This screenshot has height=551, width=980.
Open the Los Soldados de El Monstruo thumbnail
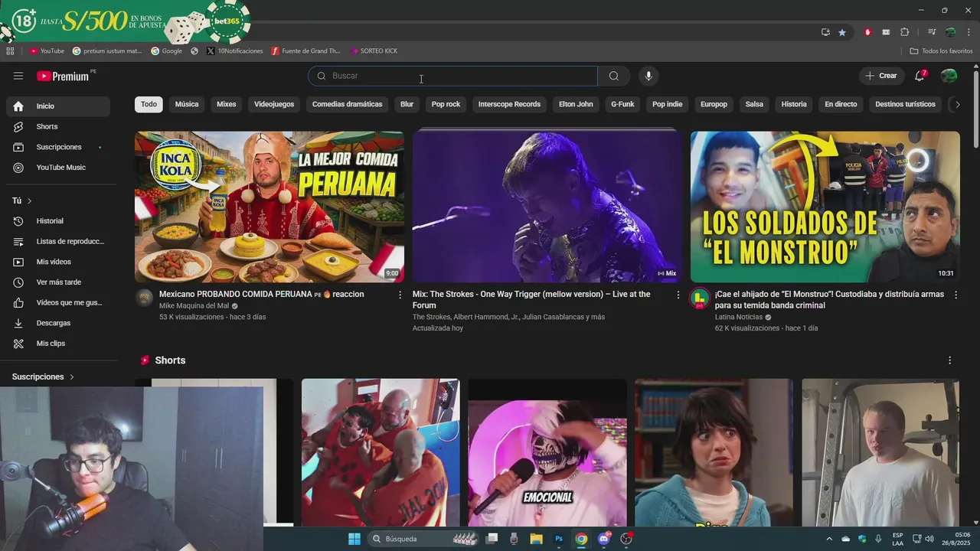click(825, 207)
